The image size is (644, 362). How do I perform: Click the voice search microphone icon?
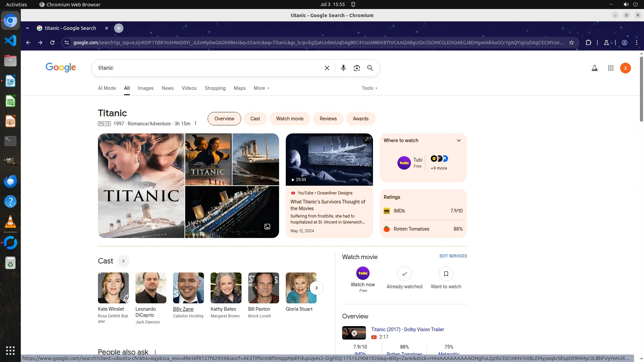point(343,68)
